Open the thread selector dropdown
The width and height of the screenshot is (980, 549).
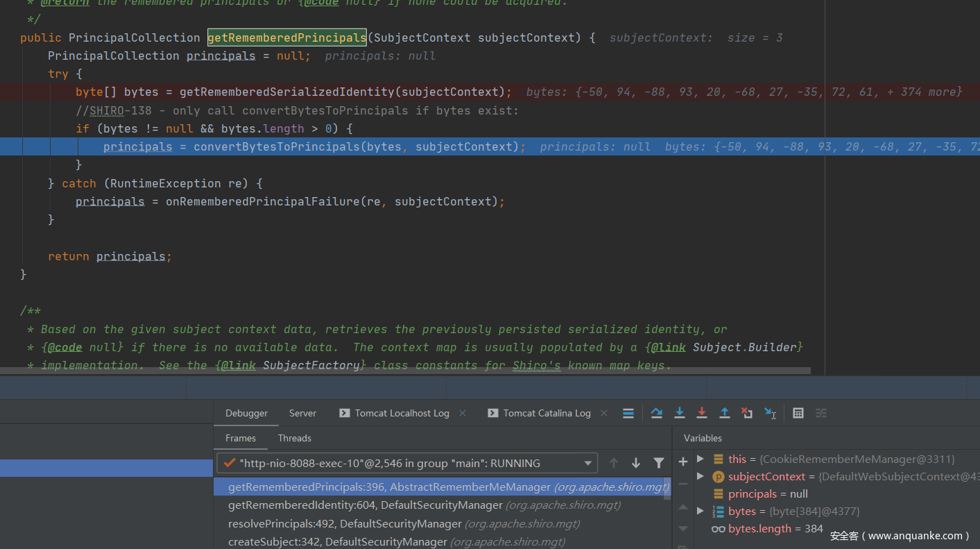pos(588,463)
